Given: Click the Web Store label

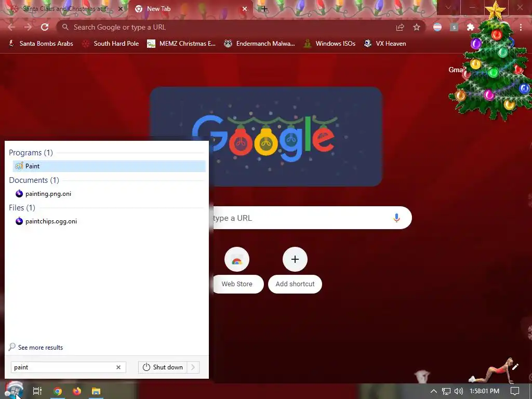Looking at the screenshot, I should pyautogui.click(x=237, y=284).
